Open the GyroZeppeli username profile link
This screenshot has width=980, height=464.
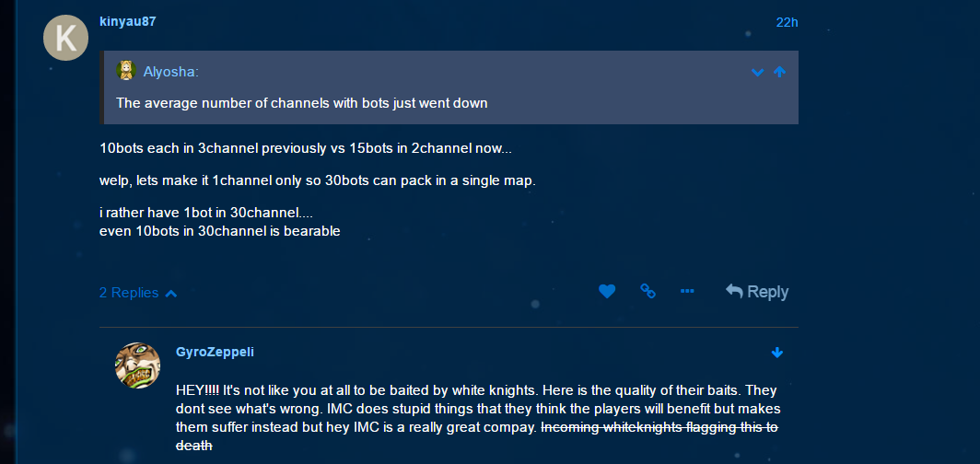click(x=214, y=352)
